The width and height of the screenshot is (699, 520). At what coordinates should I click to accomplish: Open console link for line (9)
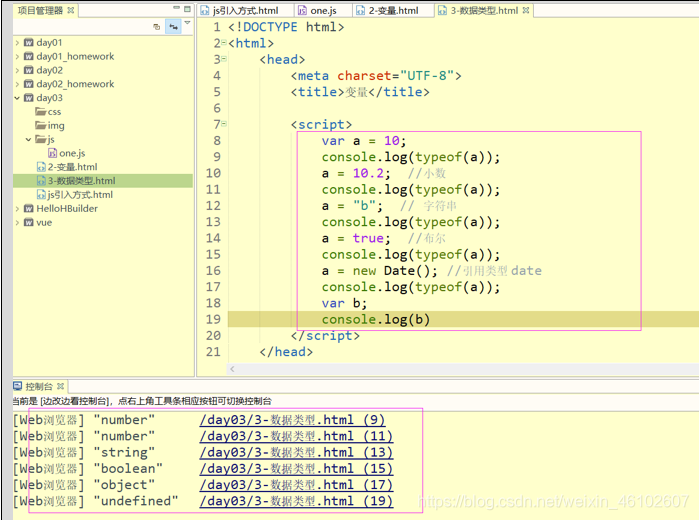292,420
